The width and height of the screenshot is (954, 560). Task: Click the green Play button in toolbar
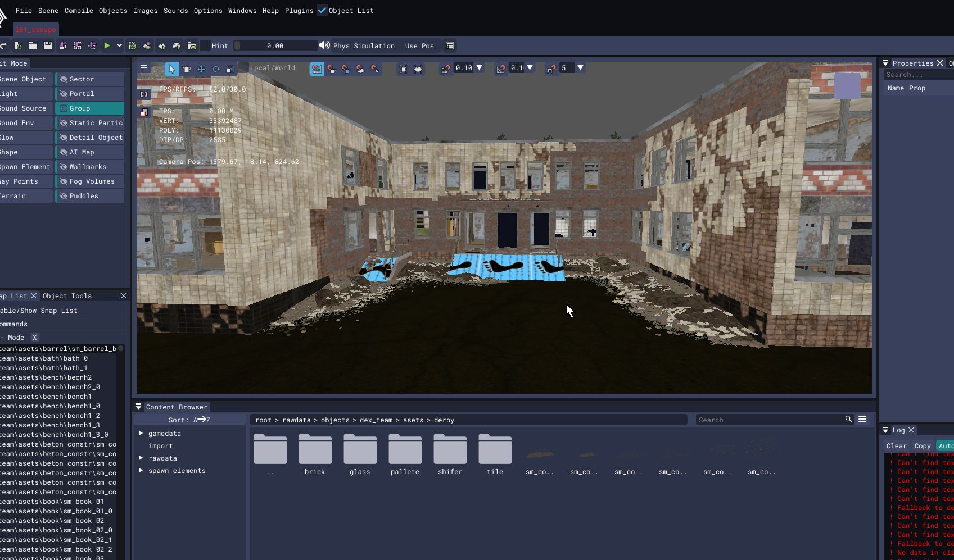coord(107,46)
